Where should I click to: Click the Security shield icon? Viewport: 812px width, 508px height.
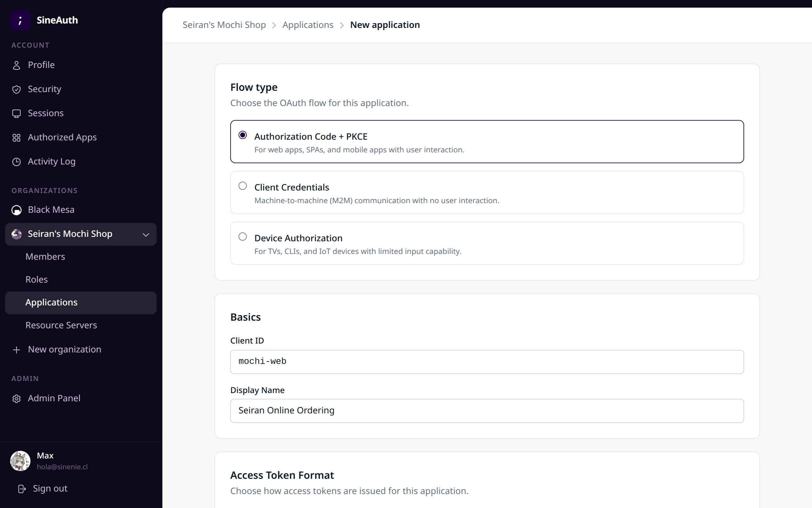(x=16, y=89)
